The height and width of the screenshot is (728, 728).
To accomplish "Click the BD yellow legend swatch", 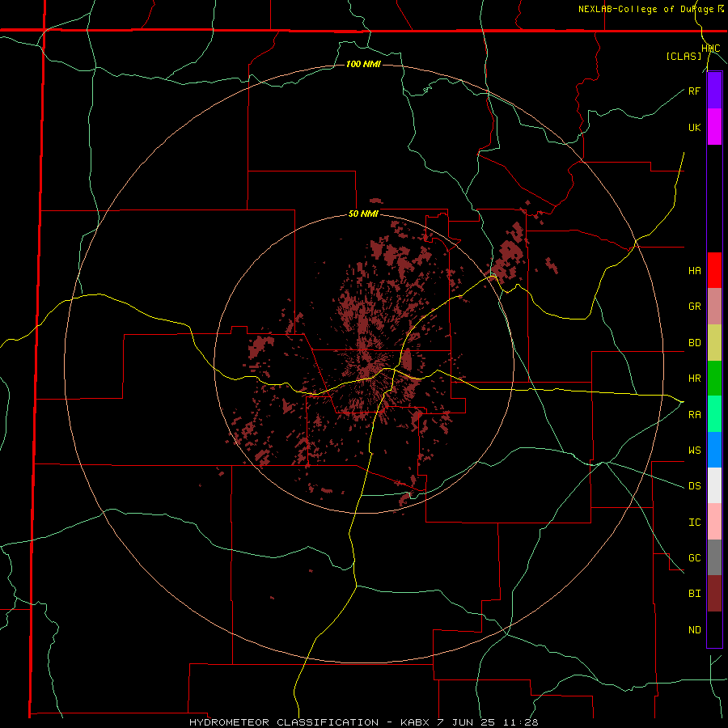I will (x=714, y=342).
